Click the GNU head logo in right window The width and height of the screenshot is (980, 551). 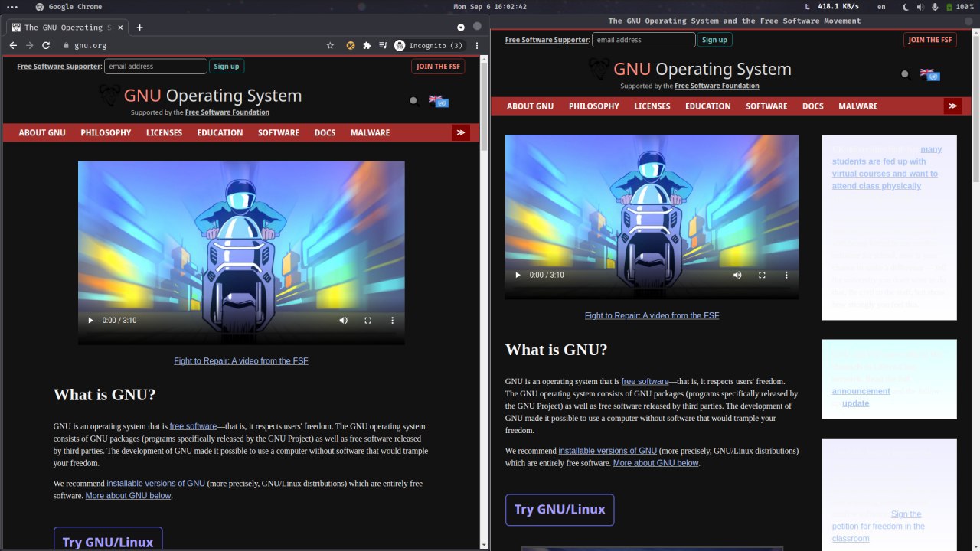click(x=599, y=69)
